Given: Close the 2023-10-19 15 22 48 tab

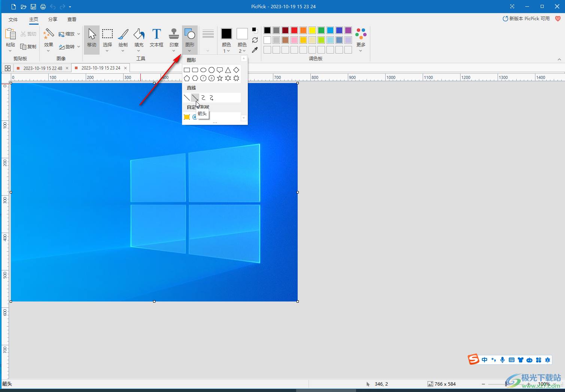Looking at the screenshot, I should [67, 68].
